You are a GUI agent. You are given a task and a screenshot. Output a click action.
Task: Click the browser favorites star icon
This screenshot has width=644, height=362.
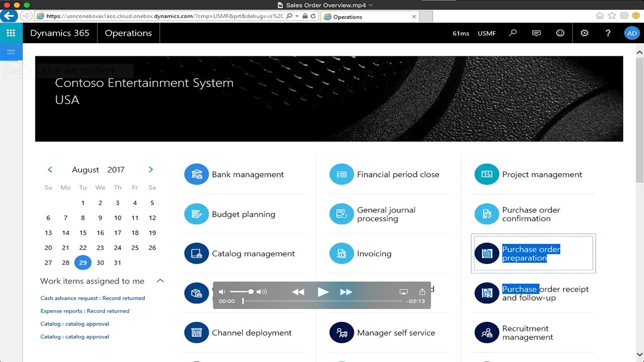click(612, 16)
